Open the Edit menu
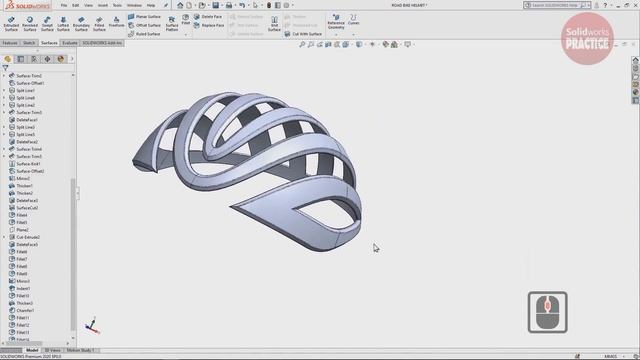The width and height of the screenshot is (640, 360). (x=76, y=5)
